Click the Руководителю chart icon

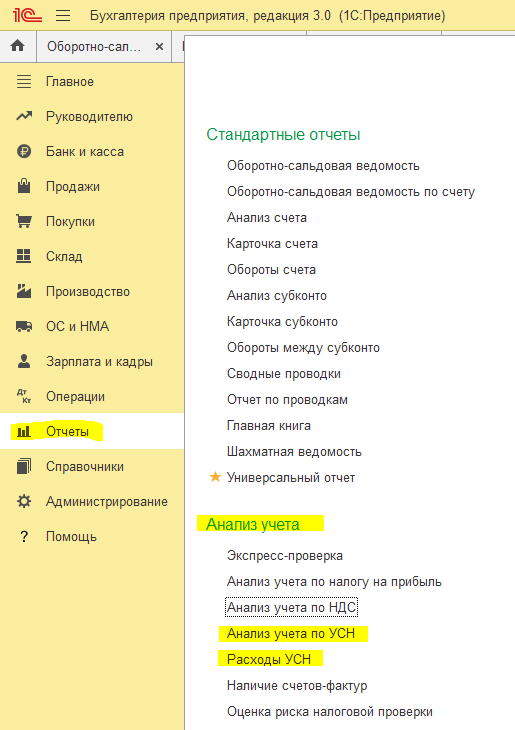(24, 116)
